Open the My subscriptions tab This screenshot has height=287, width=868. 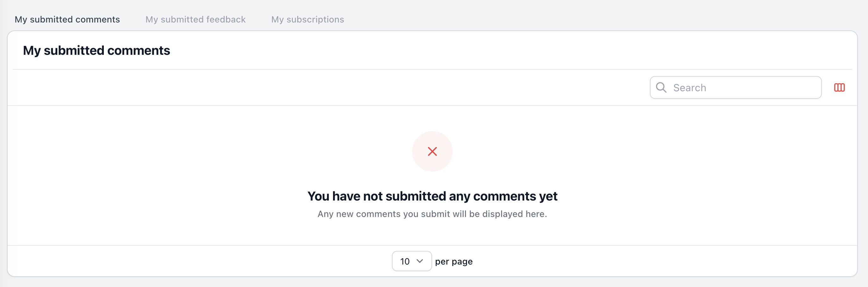pos(308,20)
